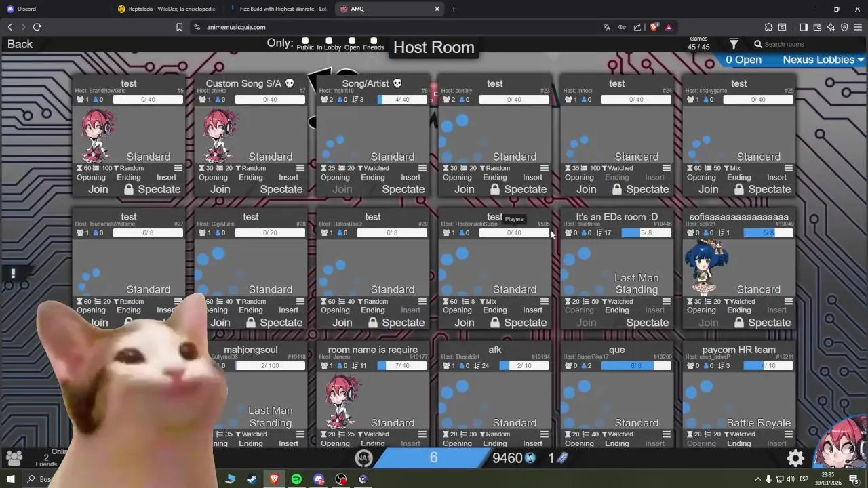868x488 pixels.
Task: Spectate the Song/Artist room
Action: click(x=403, y=189)
